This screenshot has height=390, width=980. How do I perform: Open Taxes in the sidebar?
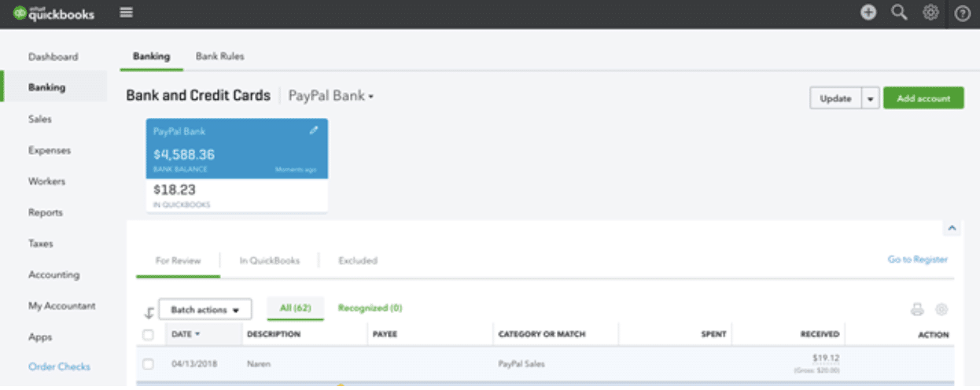40,244
